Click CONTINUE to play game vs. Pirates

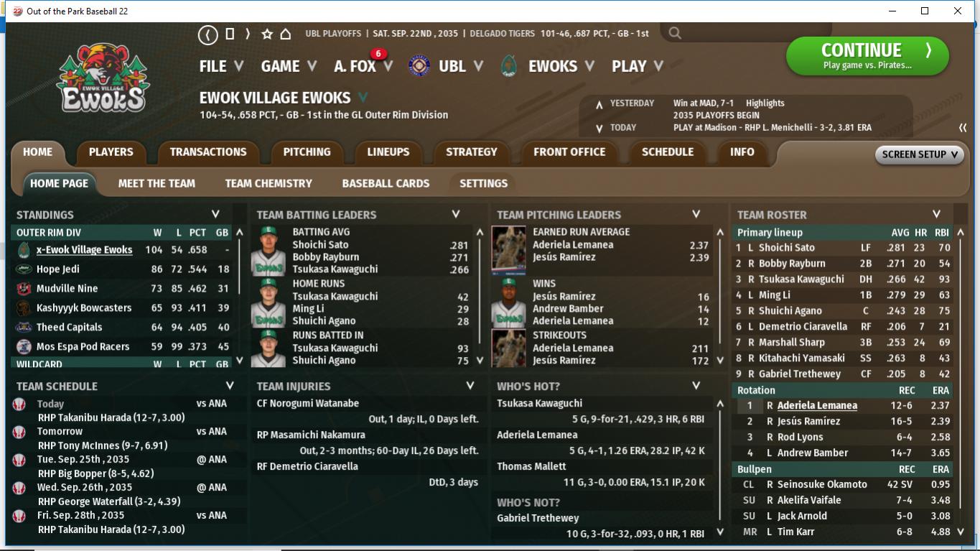pyautogui.click(x=867, y=56)
